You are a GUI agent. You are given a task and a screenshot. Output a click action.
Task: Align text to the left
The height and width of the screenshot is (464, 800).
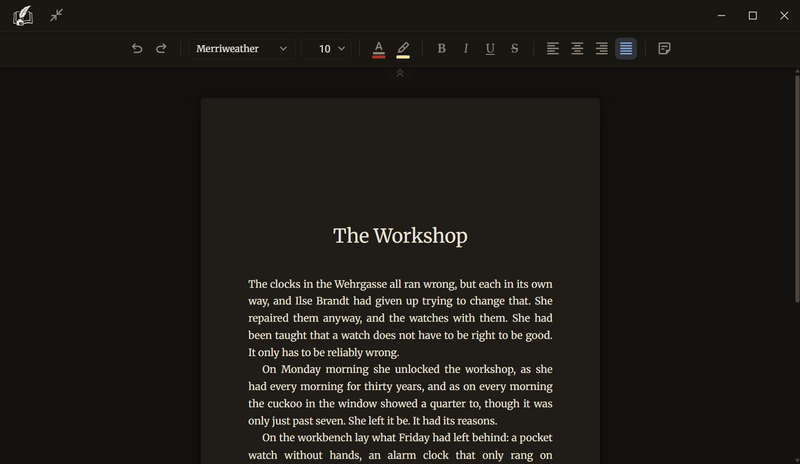[x=553, y=48]
